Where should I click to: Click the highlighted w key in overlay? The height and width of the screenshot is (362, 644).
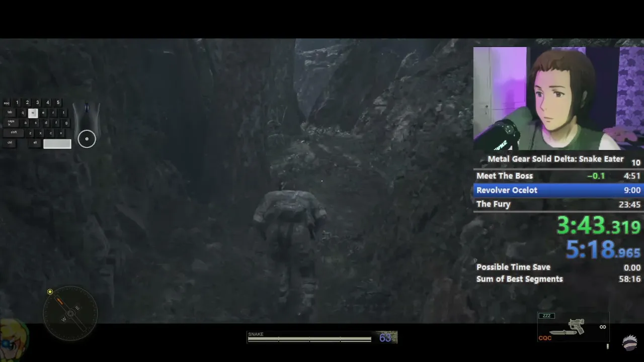33,113
